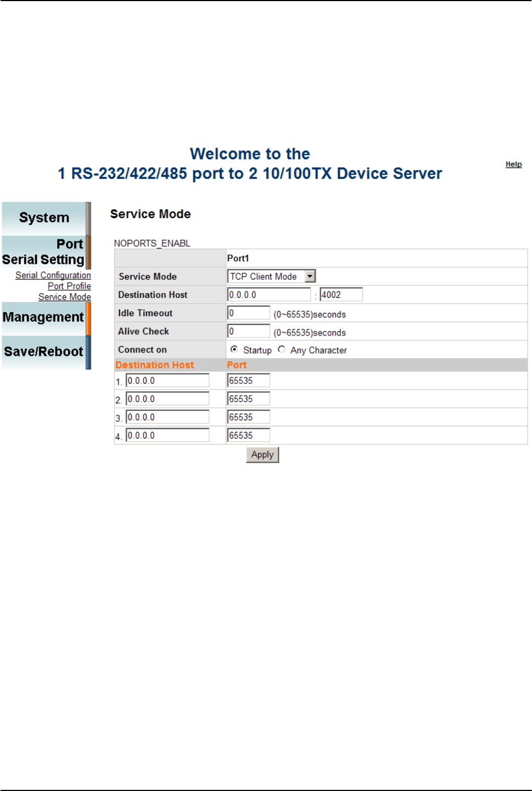Click the Port1 column header
Screen dimensions: 532x791
pyautogui.click(x=238, y=258)
